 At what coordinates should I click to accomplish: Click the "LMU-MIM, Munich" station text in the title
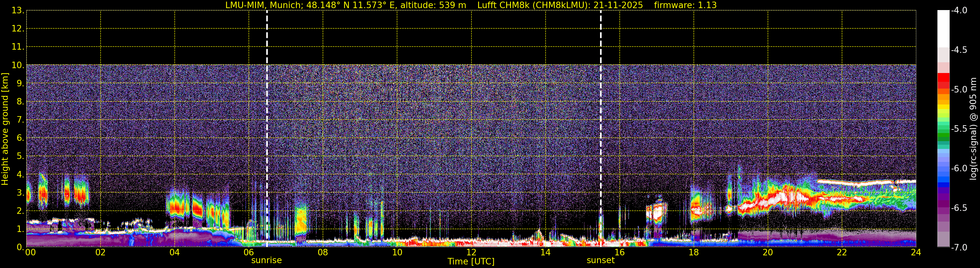click(263, 5)
